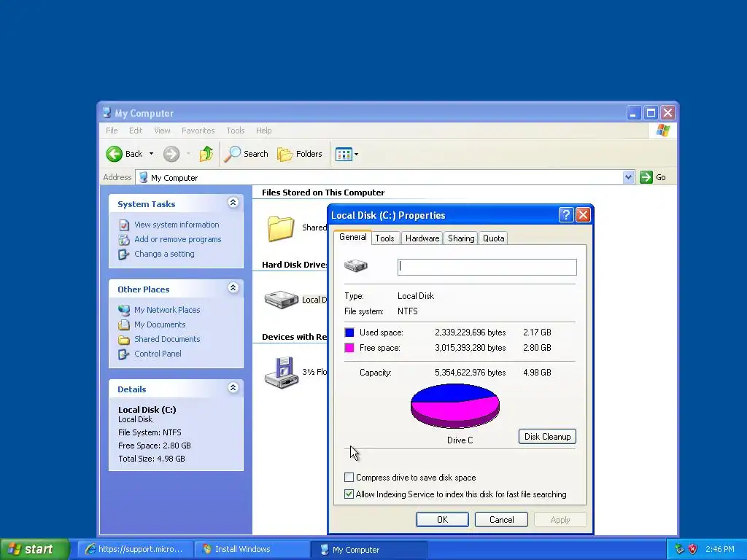Switch to the Quota tab

pyautogui.click(x=494, y=238)
